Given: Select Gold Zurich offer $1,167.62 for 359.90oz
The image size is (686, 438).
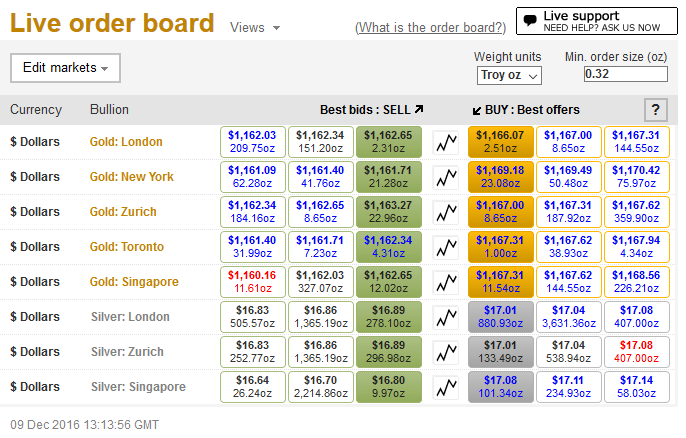Looking at the screenshot, I should [x=637, y=212].
